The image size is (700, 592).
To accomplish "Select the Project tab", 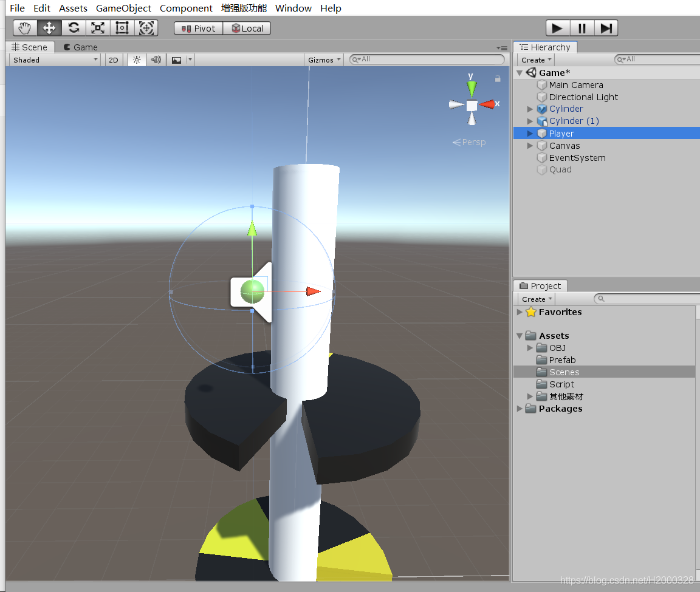I will point(540,286).
